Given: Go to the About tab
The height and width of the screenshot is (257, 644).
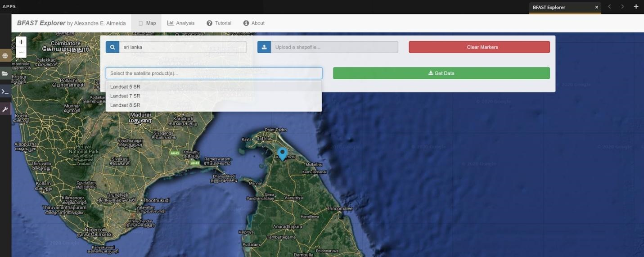Looking at the screenshot, I should click(x=254, y=23).
